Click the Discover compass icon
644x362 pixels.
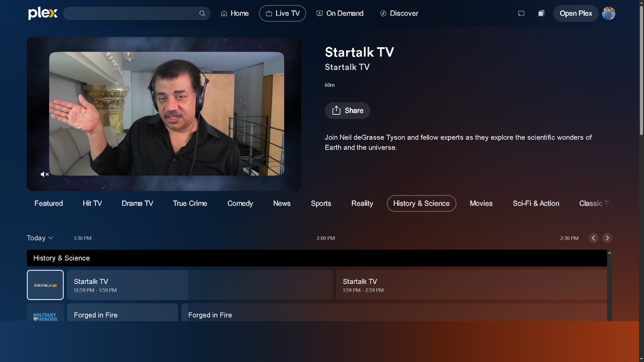383,13
